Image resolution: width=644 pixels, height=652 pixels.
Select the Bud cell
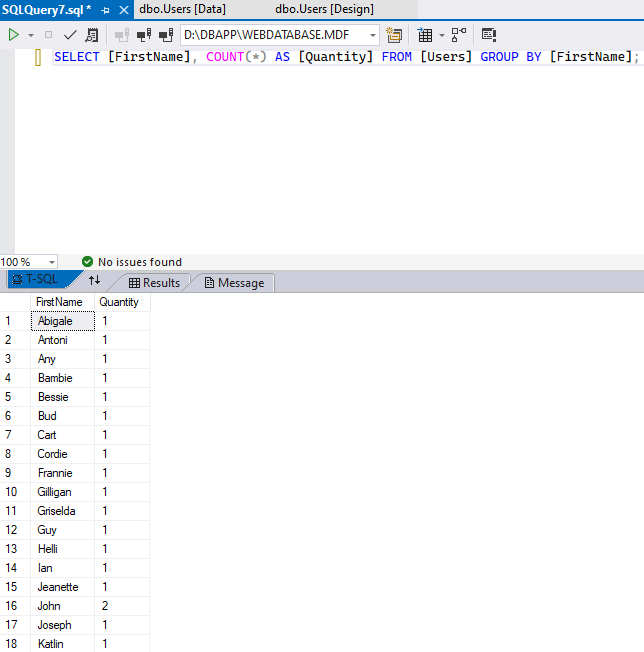pos(63,416)
